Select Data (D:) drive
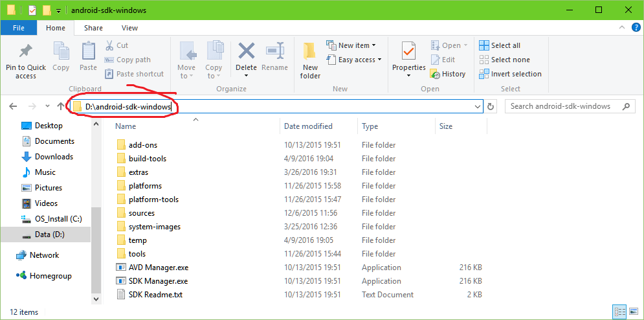 50,235
